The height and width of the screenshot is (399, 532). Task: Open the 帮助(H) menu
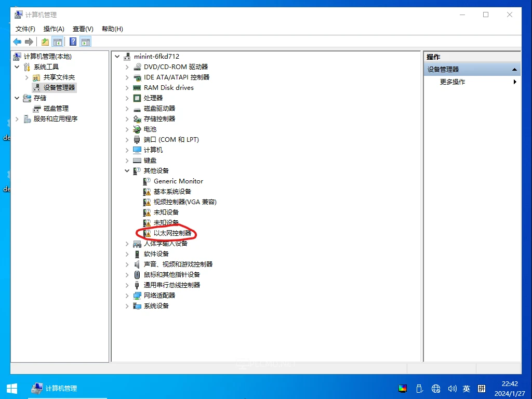pos(112,29)
